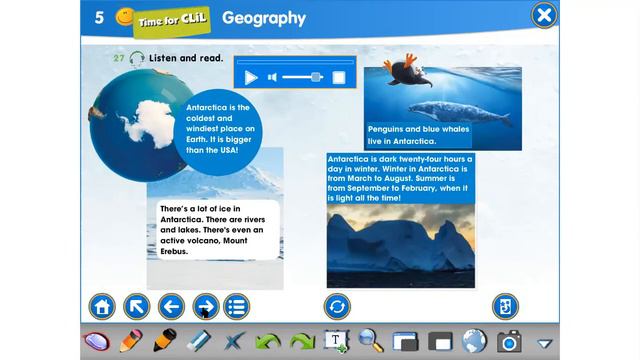This screenshot has width=640, height=360.
Task: Click the audio progress bar
Action: (x=295, y=62)
